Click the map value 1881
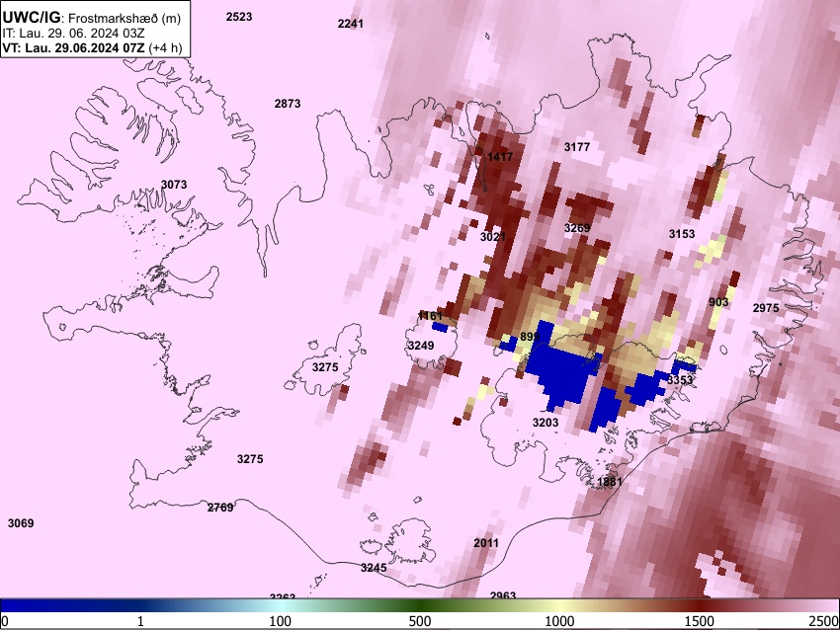The image size is (840, 630). click(610, 481)
